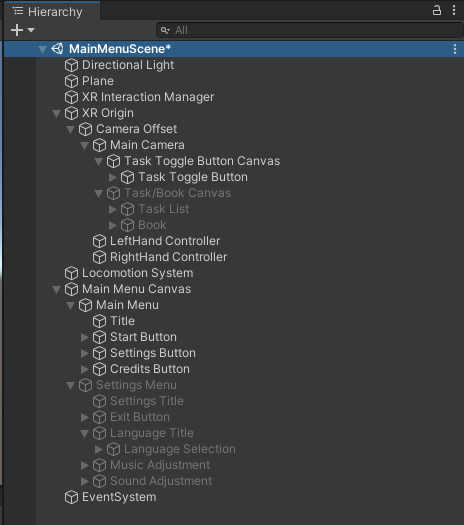This screenshot has width=464, height=525.
Task: Click the Unity scene icon beside MainMenuScene
Action: [x=57, y=49]
